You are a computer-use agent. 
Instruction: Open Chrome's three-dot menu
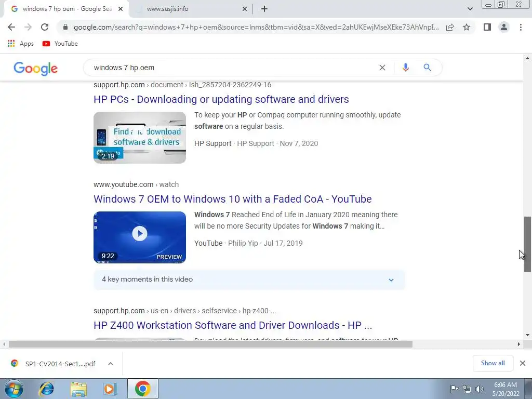(x=521, y=27)
